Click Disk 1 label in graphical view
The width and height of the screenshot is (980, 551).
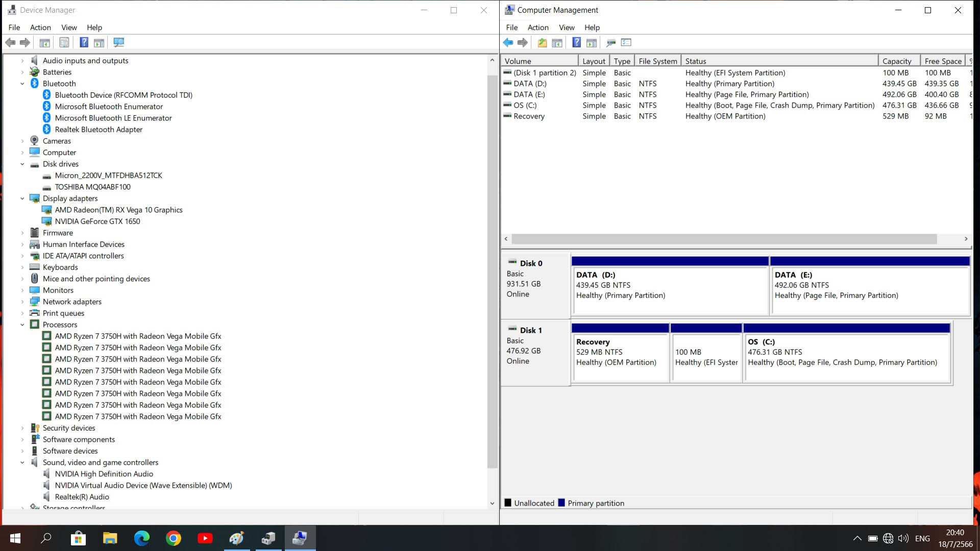tap(531, 331)
